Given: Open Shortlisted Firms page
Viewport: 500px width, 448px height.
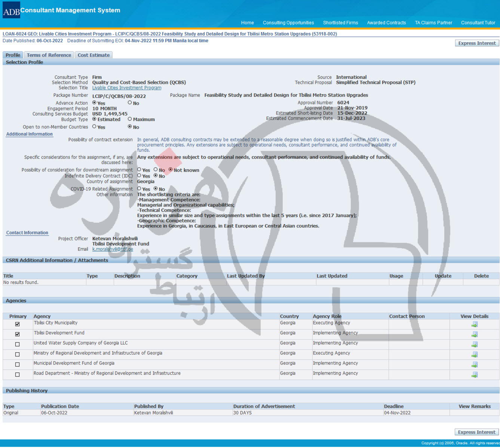Looking at the screenshot, I should click(x=340, y=23).
